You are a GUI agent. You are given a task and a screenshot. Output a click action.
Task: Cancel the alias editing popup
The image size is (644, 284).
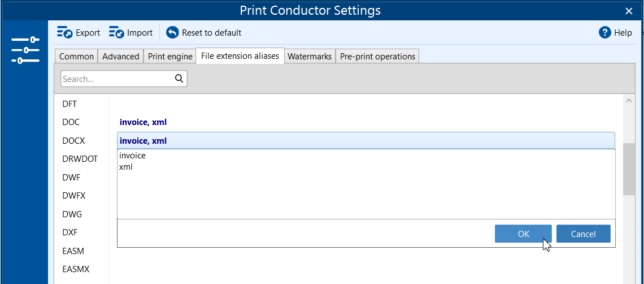pos(583,234)
